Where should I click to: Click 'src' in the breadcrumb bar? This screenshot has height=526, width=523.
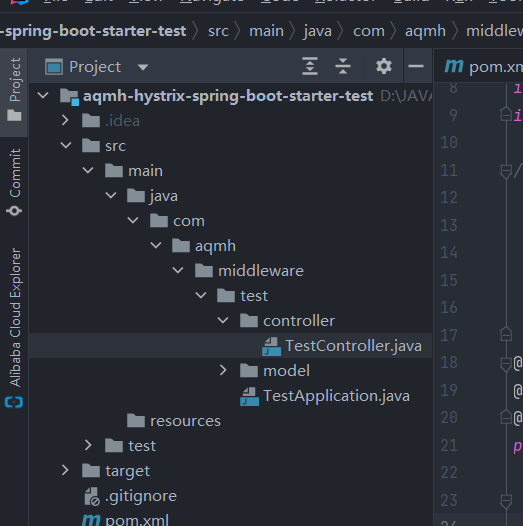(218, 31)
